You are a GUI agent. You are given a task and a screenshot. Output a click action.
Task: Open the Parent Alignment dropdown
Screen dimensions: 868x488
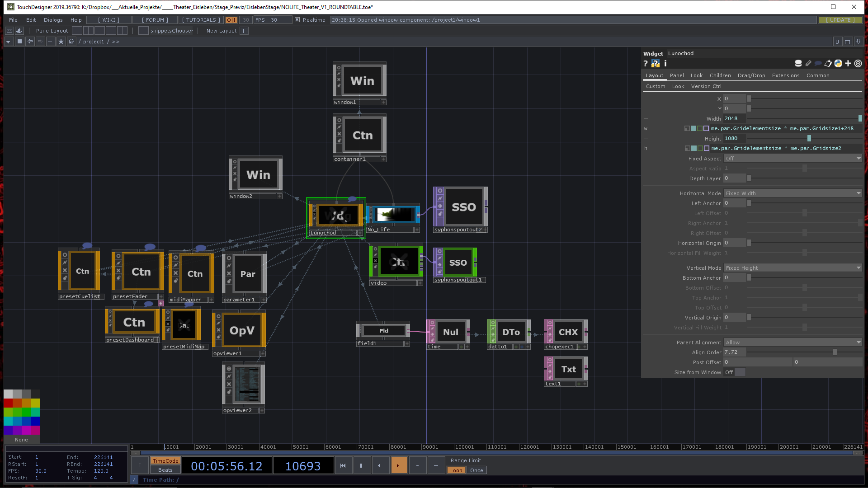pos(793,343)
